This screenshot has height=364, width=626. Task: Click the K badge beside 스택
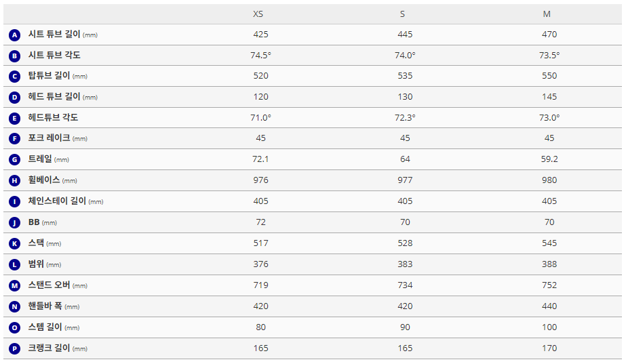pos(15,243)
